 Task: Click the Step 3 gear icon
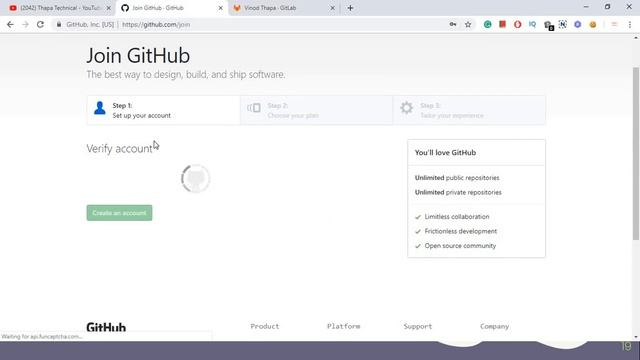click(x=407, y=108)
